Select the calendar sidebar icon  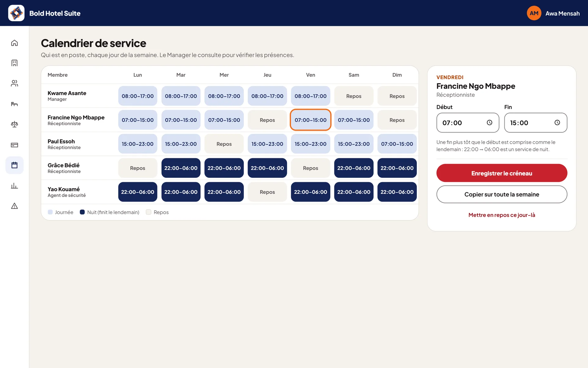point(14,165)
